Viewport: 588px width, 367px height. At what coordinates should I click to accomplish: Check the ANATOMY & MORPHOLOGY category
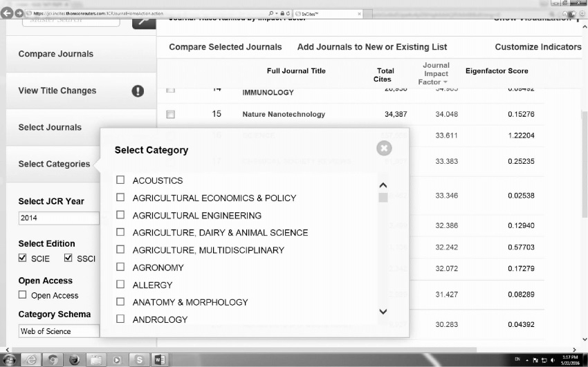click(120, 301)
